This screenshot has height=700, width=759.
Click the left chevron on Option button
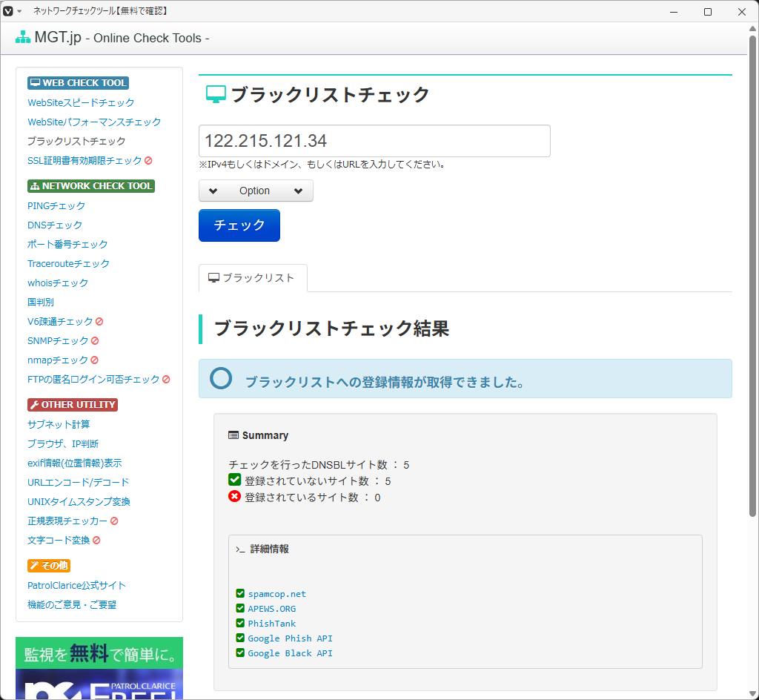point(213,191)
